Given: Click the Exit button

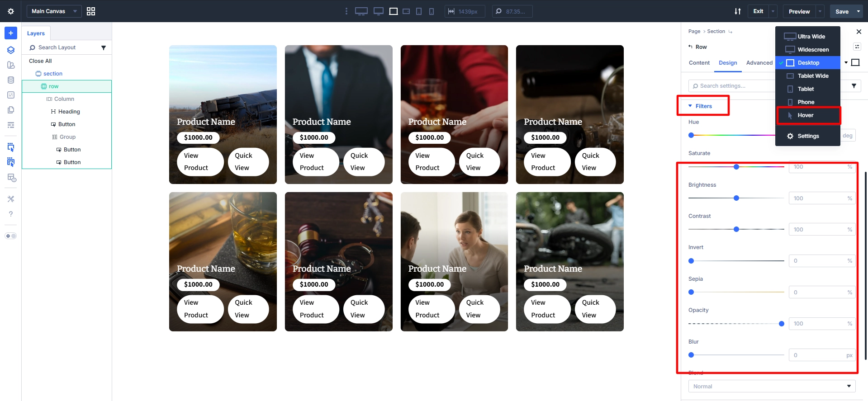Looking at the screenshot, I should [758, 11].
